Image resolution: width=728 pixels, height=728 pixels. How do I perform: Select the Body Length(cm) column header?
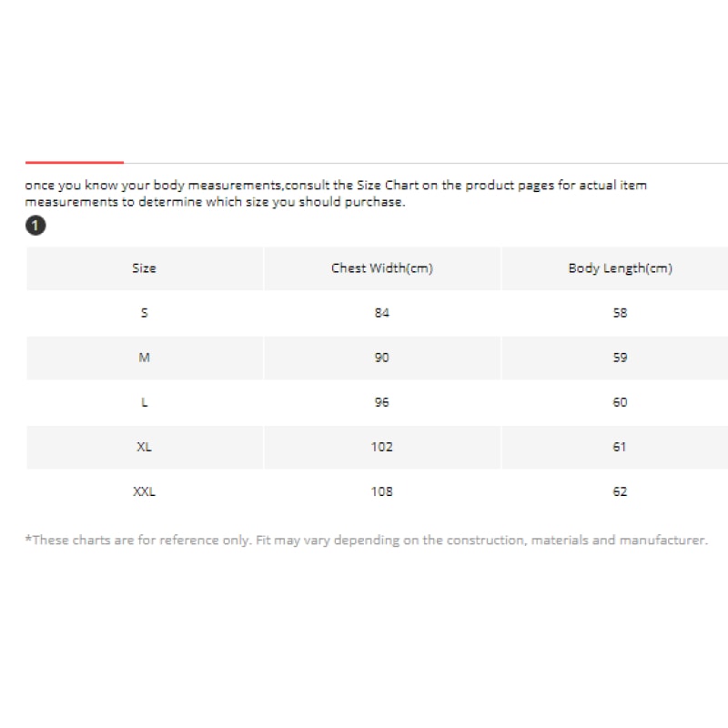pos(620,268)
